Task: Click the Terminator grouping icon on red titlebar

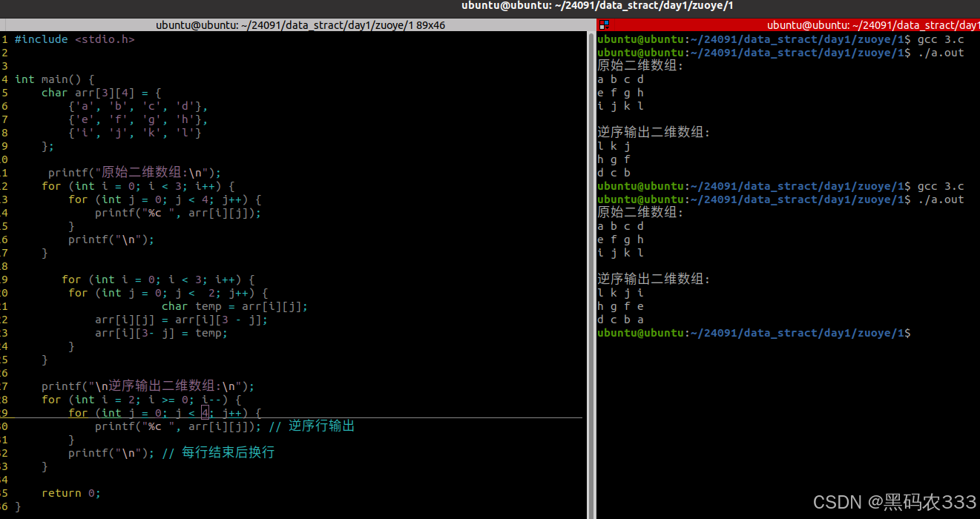Action: pos(602,24)
